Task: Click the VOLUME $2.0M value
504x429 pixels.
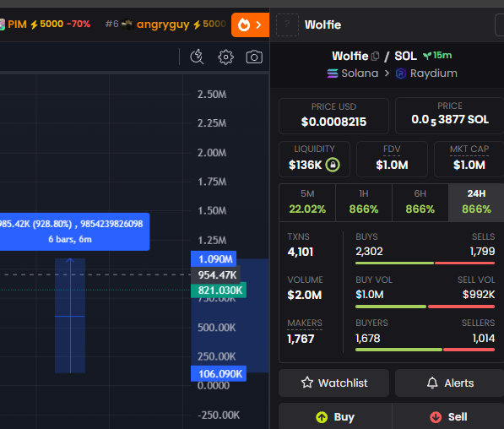Action: (305, 295)
